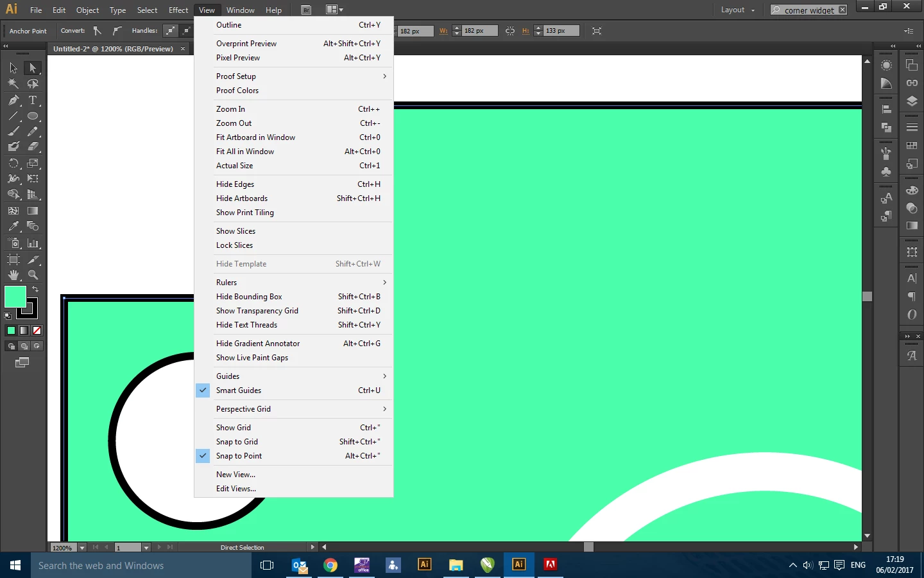Select the Paintbrush tool

13,131
